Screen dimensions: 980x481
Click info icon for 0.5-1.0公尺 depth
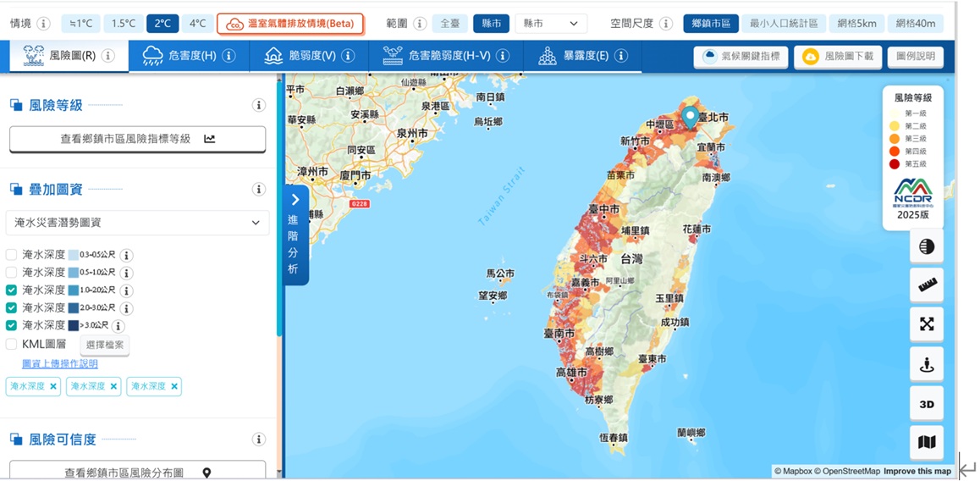(126, 273)
